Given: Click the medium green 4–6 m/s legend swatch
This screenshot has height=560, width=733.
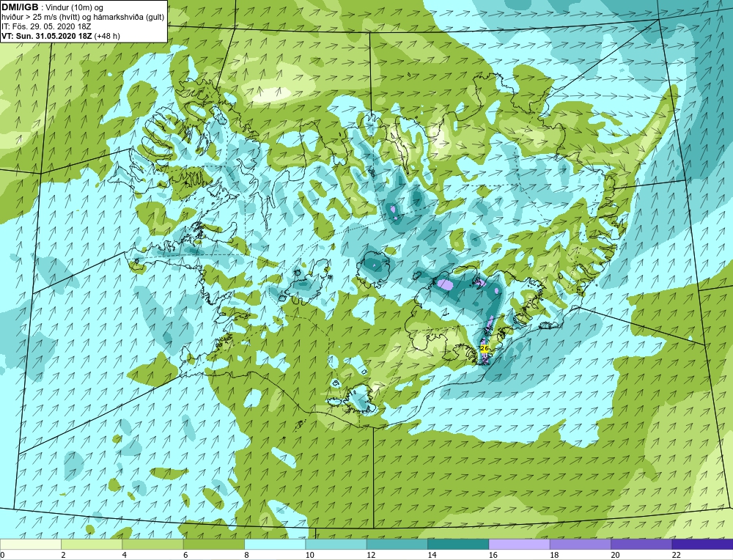Looking at the screenshot, I should 153,545.
